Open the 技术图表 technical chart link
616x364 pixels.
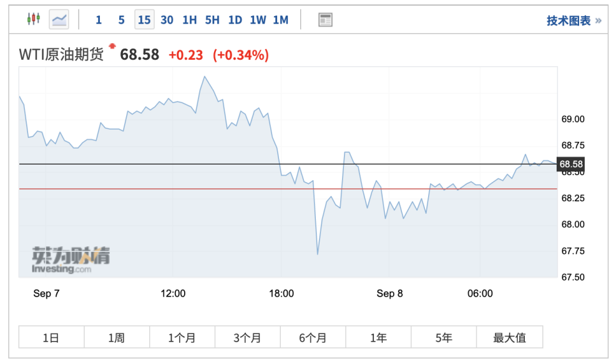click(574, 21)
